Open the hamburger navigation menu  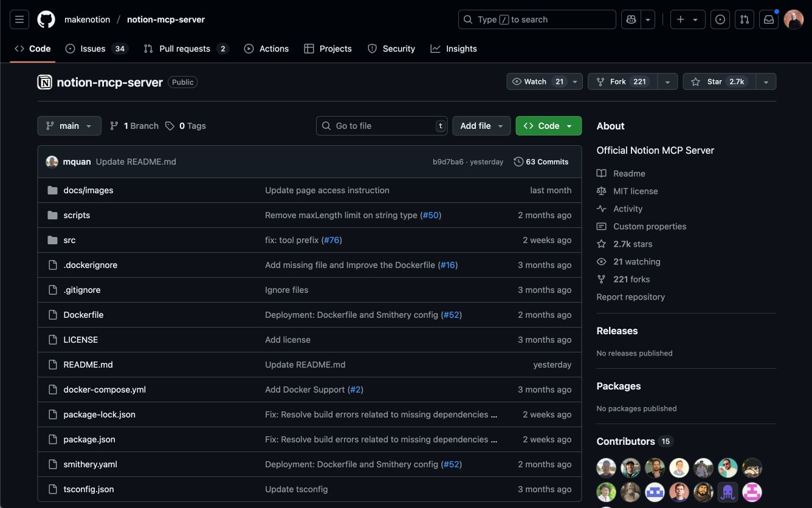19,19
